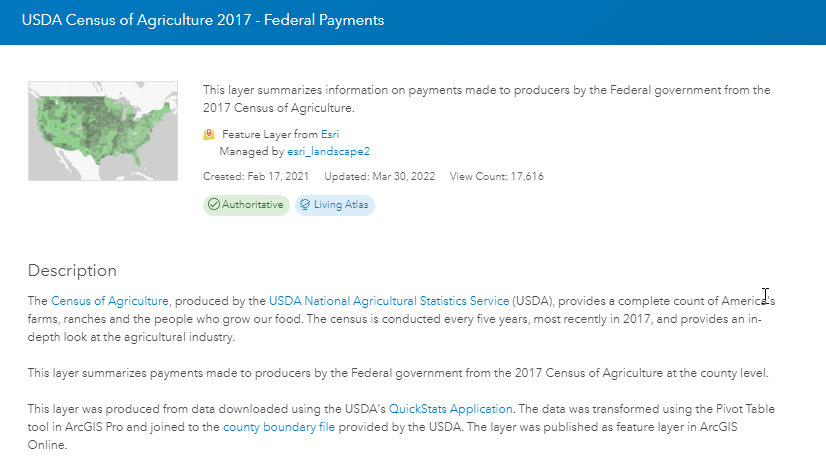Click the yellow Feature Layer icon
The height and width of the screenshot is (465, 826).
pyautogui.click(x=209, y=134)
